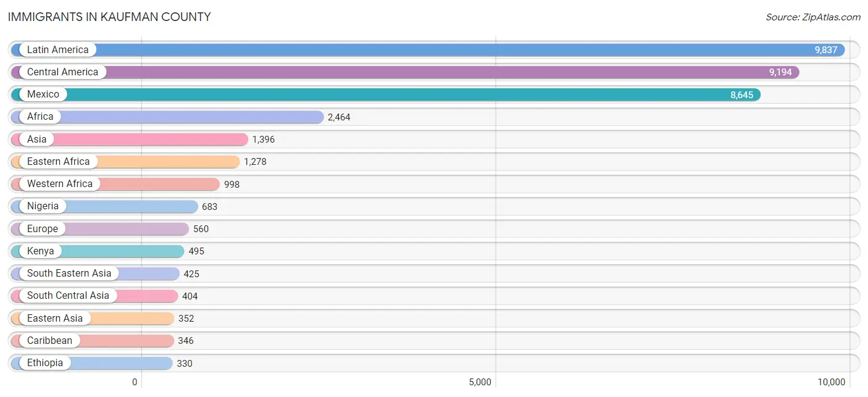Viewport: 868px width, 397px height.
Task: Select the Kenya label
Action: point(41,251)
